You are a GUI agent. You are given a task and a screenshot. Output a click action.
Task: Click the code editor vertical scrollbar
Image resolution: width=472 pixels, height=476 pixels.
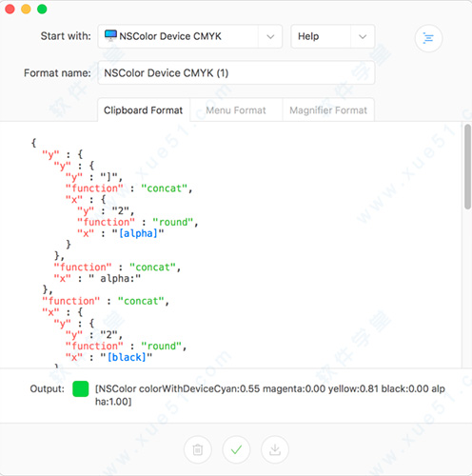tap(467, 167)
